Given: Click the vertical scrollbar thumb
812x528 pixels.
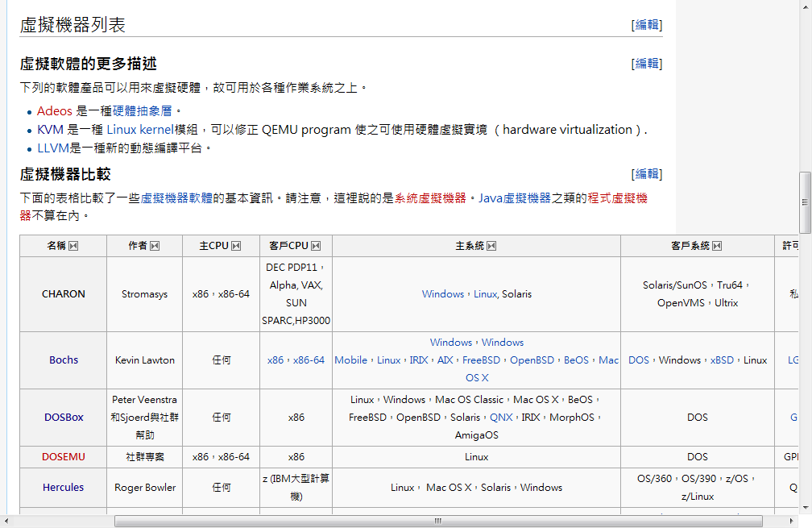Looking at the screenshot, I should 805,202.
